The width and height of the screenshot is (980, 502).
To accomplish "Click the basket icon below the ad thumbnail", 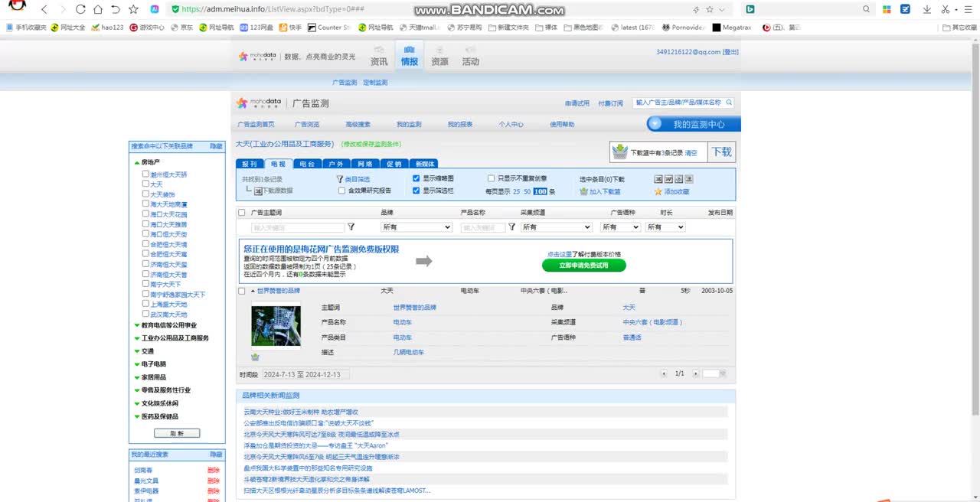I will 255,357.
